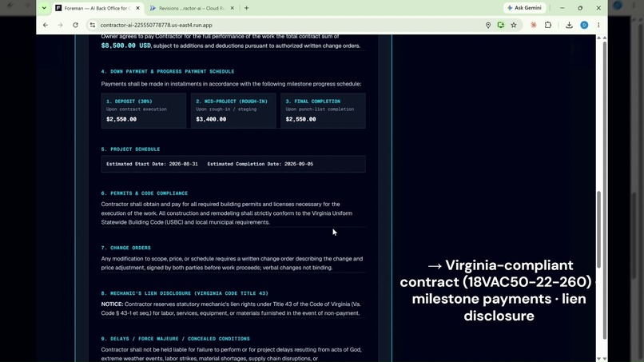The width and height of the screenshot is (644, 362).
Task: Click the Estimated Start Date 2026-08-31 text
Action: point(152,164)
